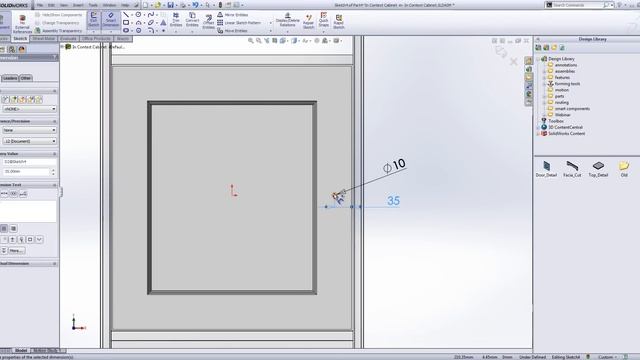
Task: Click the No External References tool
Action: coord(22,24)
